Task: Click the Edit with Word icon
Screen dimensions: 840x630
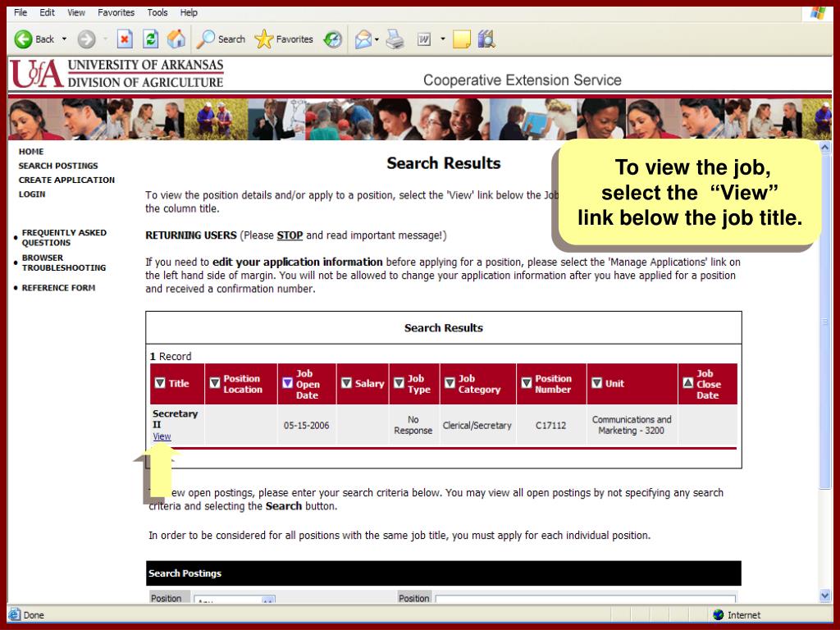Action: (424, 39)
